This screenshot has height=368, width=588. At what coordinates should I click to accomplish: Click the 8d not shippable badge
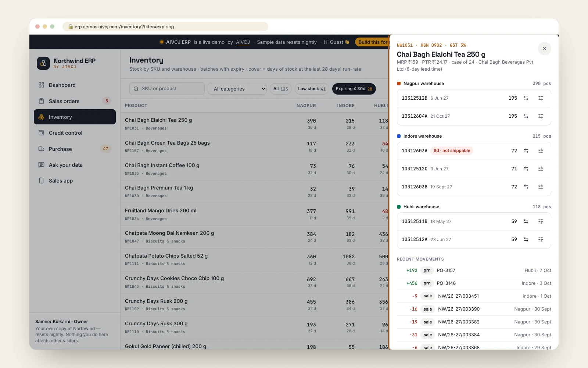pyautogui.click(x=452, y=151)
